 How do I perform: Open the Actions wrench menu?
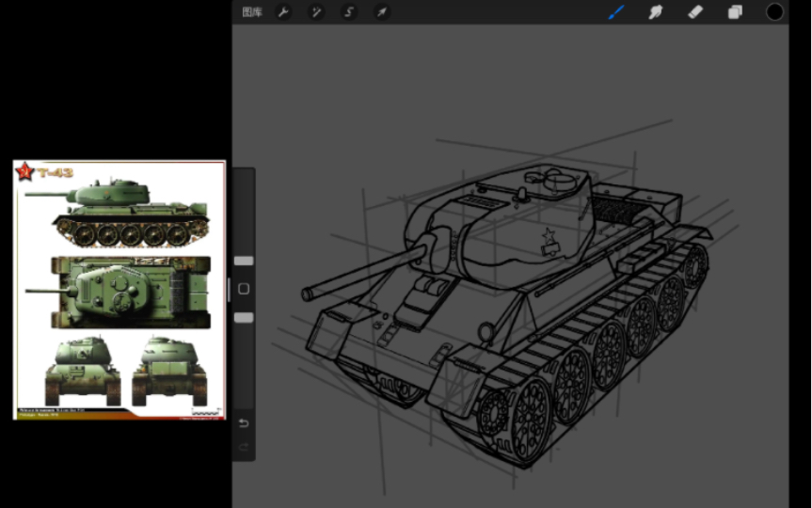[x=283, y=12]
